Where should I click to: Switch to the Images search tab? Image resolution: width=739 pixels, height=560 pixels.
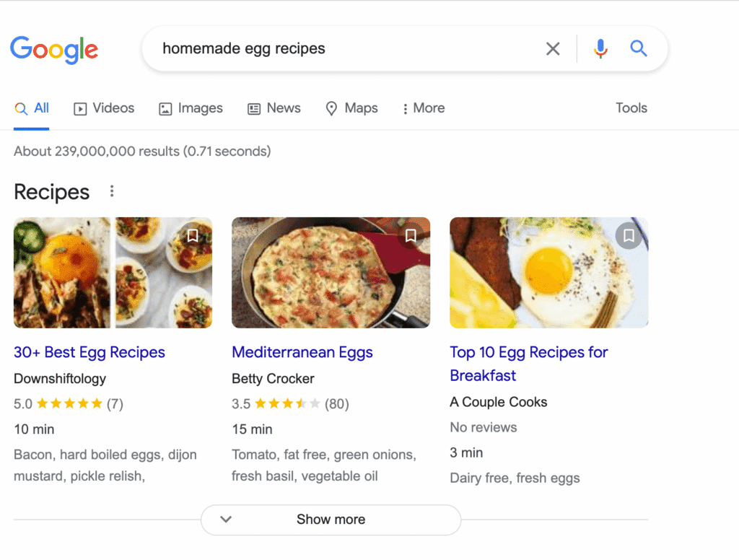click(191, 108)
